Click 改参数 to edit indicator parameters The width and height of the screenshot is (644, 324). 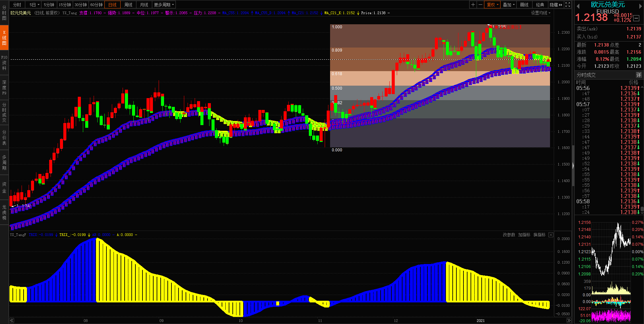pyautogui.click(x=509, y=235)
